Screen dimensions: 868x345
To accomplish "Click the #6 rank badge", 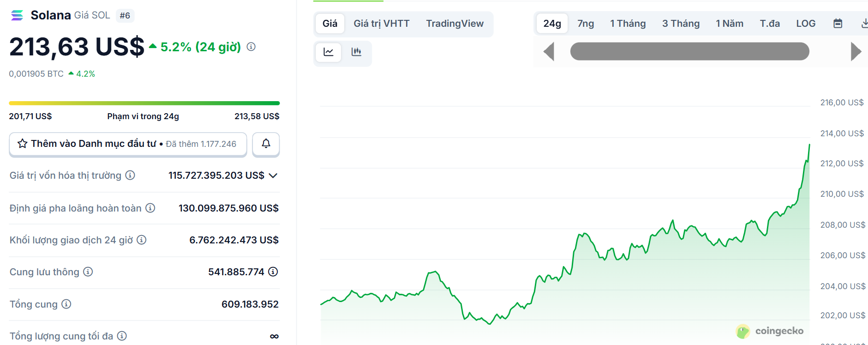I will [125, 15].
